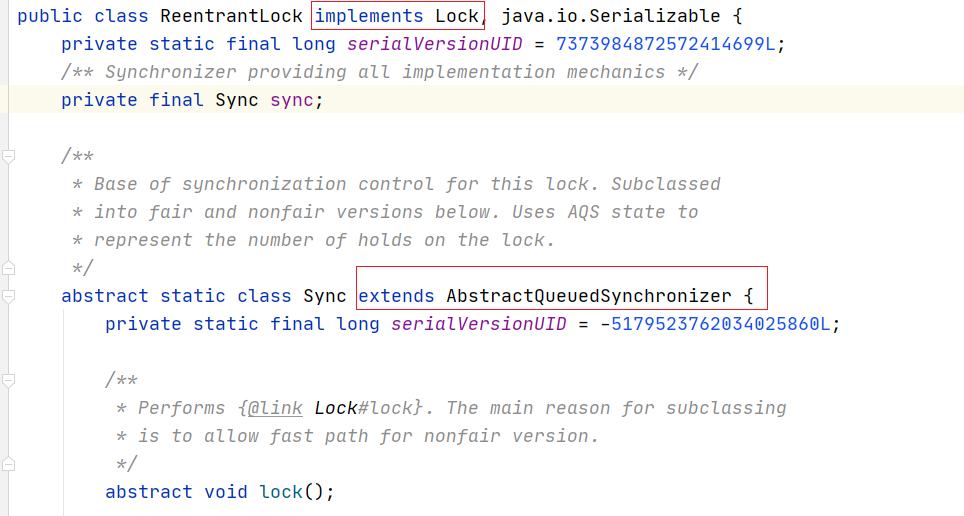Collapse the "Base of synchronization" Javadoc fold marker
The image size is (964, 516).
(x=9, y=156)
